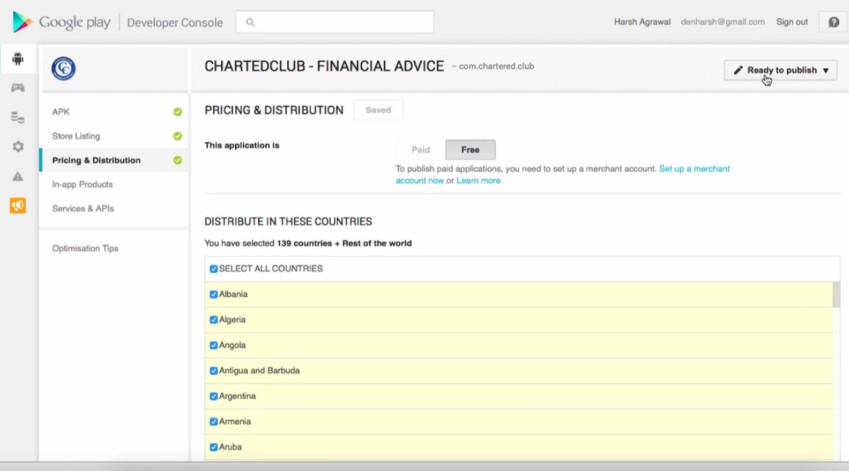Image resolution: width=849 pixels, height=471 pixels.
Task: Click the ChartedClub app logo icon
Action: (63, 68)
